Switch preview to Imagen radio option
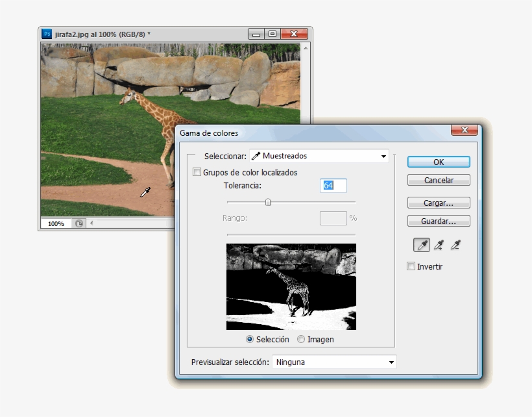 [x=301, y=339]
